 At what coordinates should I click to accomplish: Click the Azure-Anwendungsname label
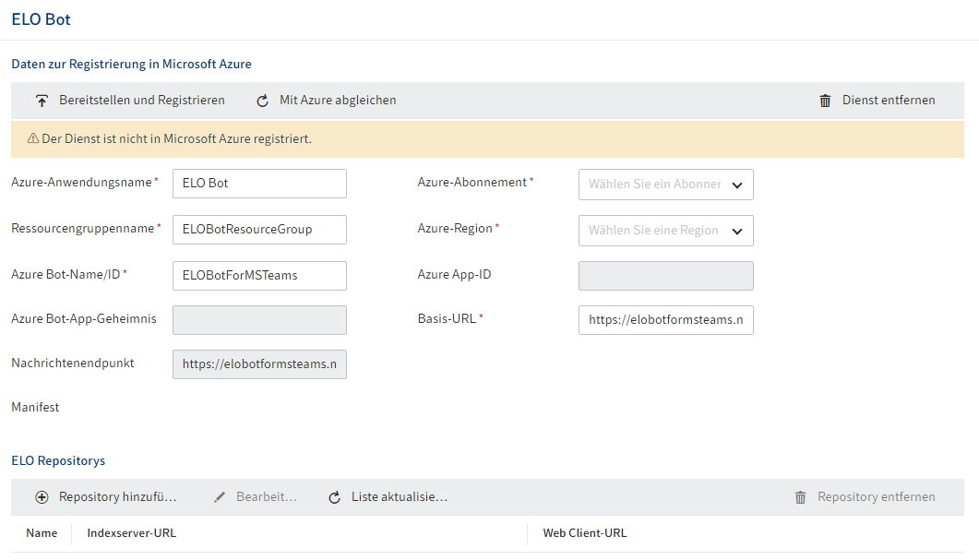[82, 183]
